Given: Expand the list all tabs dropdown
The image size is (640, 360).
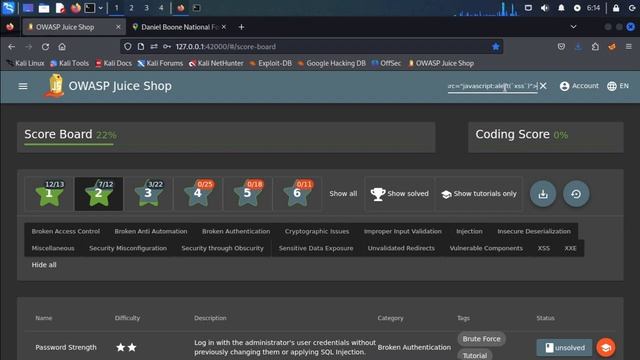Looking at the screenshot, I should (573, 27).
